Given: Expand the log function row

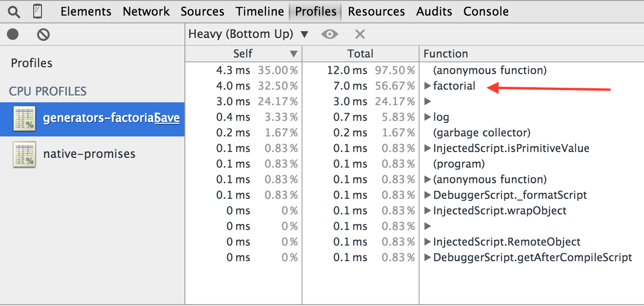Looking at the screenshot, I should 427,117.
